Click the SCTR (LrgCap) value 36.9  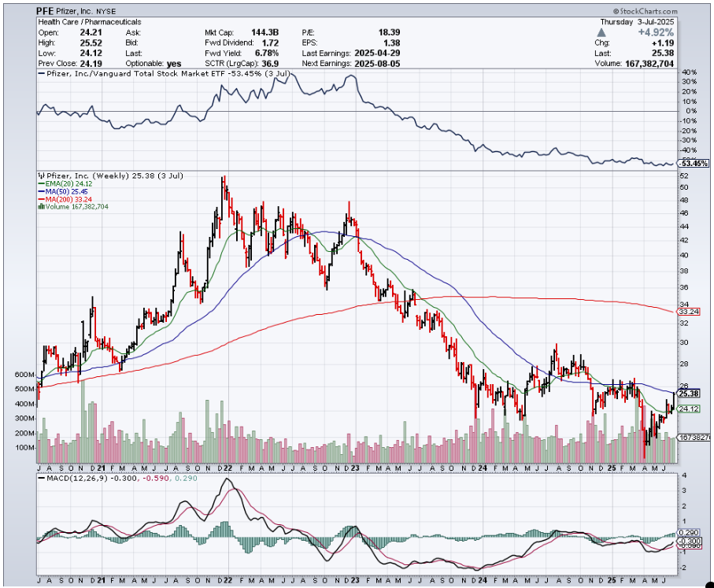pos(270,64)
